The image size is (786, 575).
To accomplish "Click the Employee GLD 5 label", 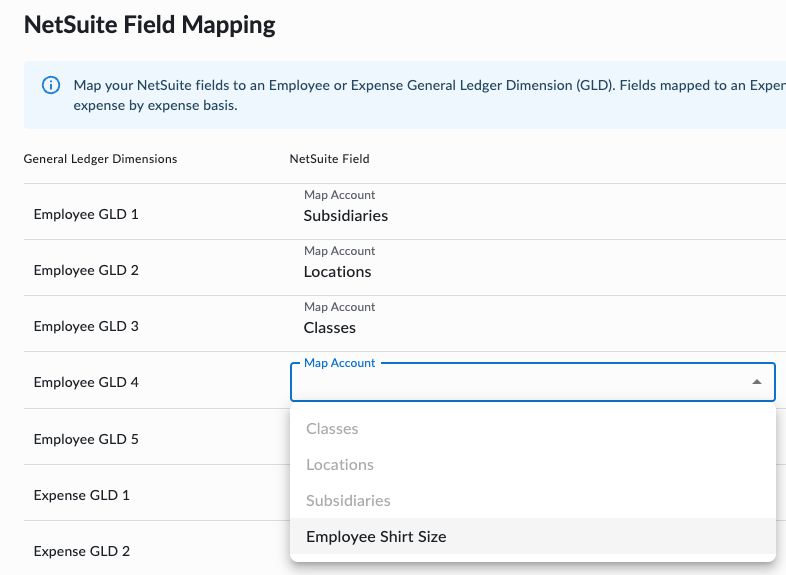I will coord(86,439).
